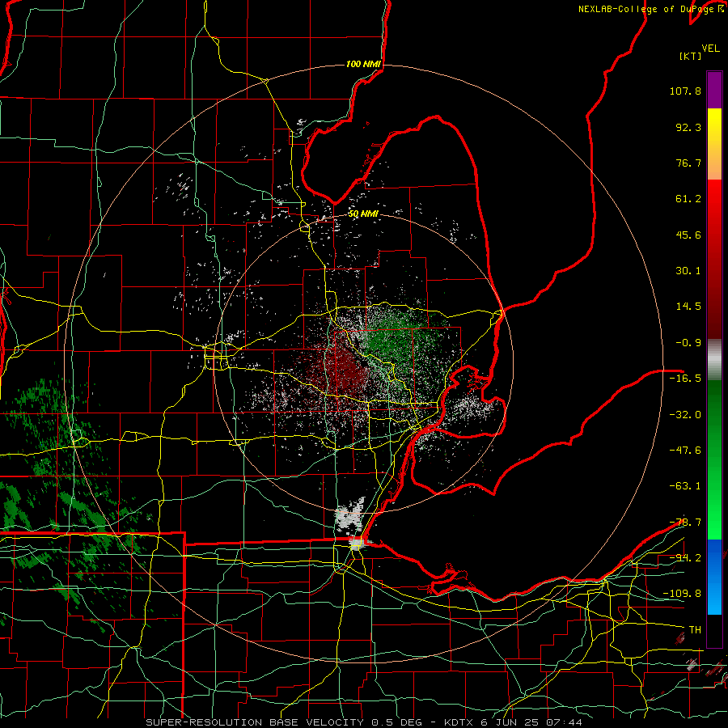Click the VEL legend title
728x728 pixels.
[711, 49]
